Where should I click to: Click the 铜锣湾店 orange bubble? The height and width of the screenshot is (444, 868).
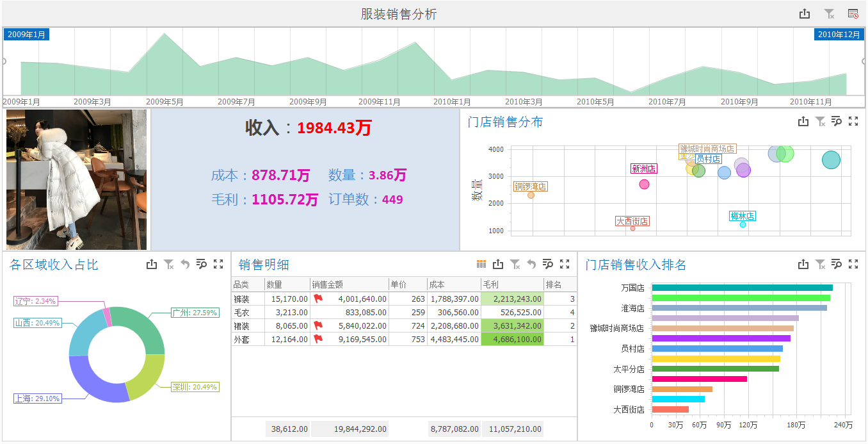(531, 195)
